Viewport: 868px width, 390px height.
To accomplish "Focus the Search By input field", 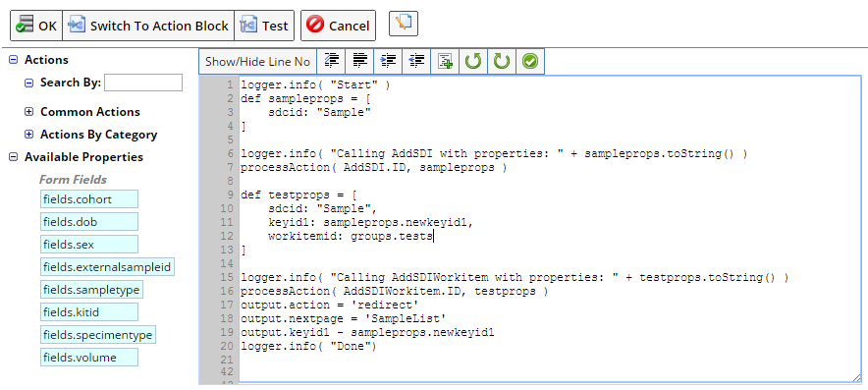I will (x=143, y=83).
